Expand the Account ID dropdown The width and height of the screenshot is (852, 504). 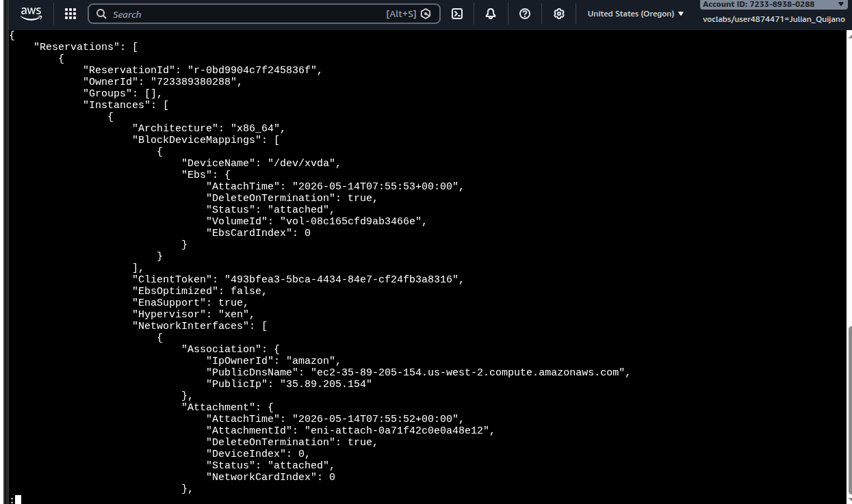774,4
